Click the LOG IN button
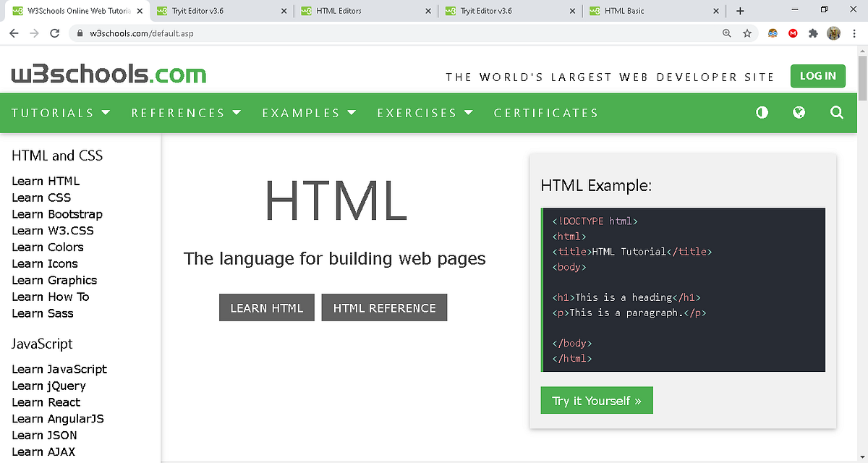868x463 pixels. coord(817,75)
